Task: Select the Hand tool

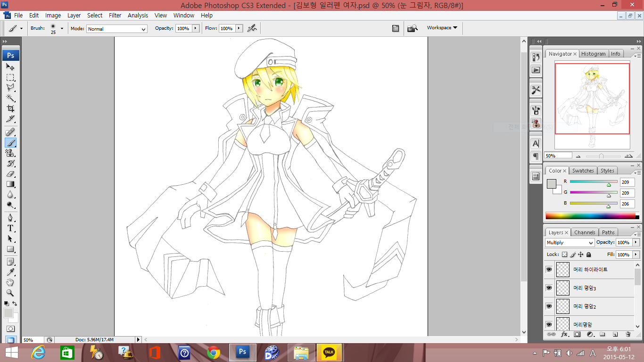Action: pos(10,282)
